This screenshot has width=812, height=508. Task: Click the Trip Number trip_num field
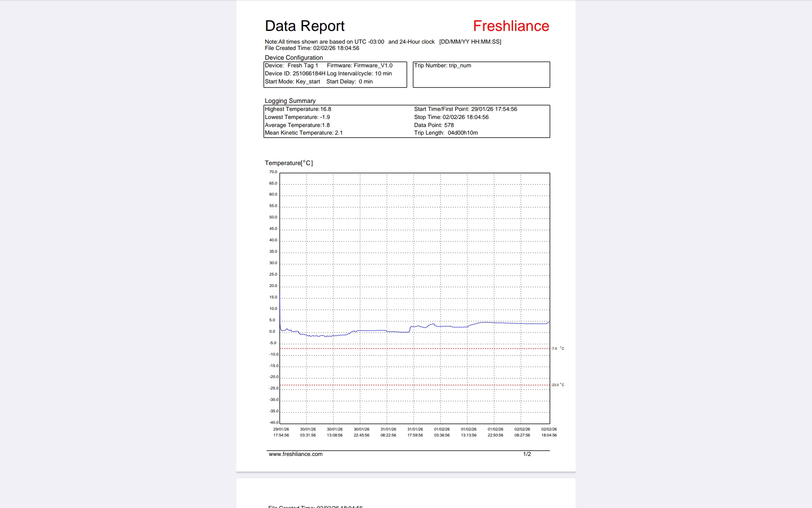tap(442, 66)
